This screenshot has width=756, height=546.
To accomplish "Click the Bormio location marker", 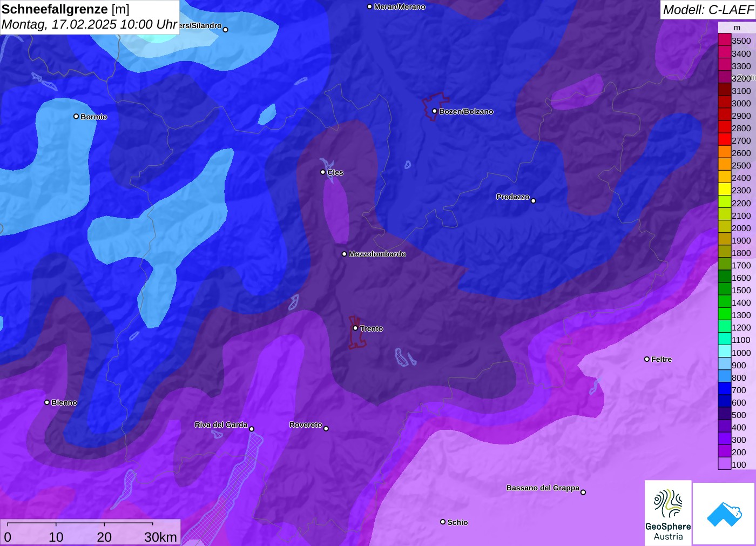I will (x=76, y=116).
